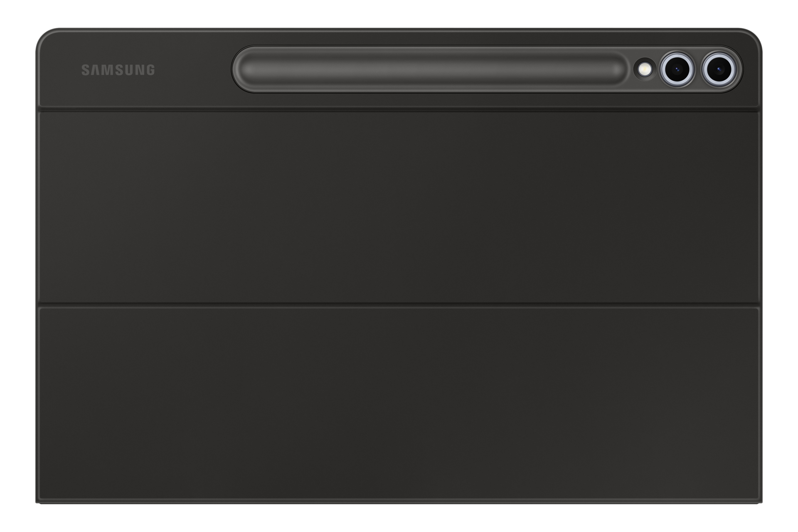Click the camera housing gap between flash and lens
The image size is (798, 532).
click(656, 69)
